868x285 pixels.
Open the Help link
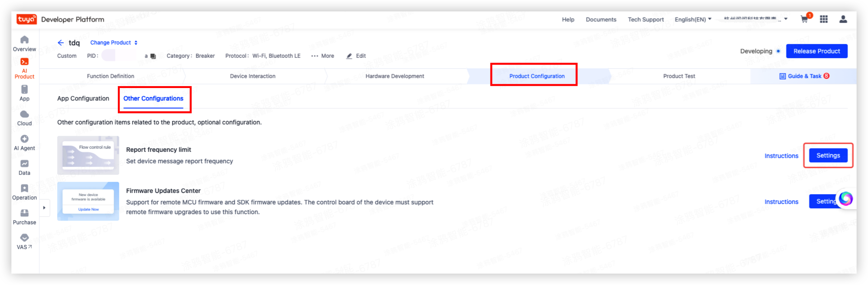568,19
